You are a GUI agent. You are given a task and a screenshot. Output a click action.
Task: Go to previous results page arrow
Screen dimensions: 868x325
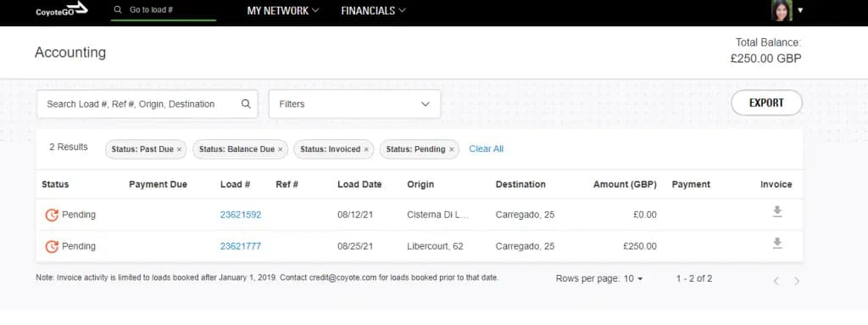(x=776, y=281)
